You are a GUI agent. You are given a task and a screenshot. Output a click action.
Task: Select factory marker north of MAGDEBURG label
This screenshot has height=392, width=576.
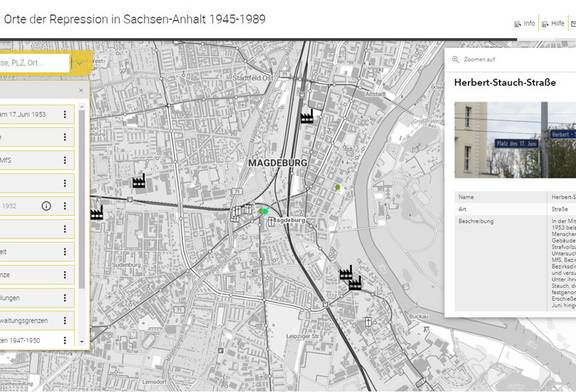click(307, 116)
